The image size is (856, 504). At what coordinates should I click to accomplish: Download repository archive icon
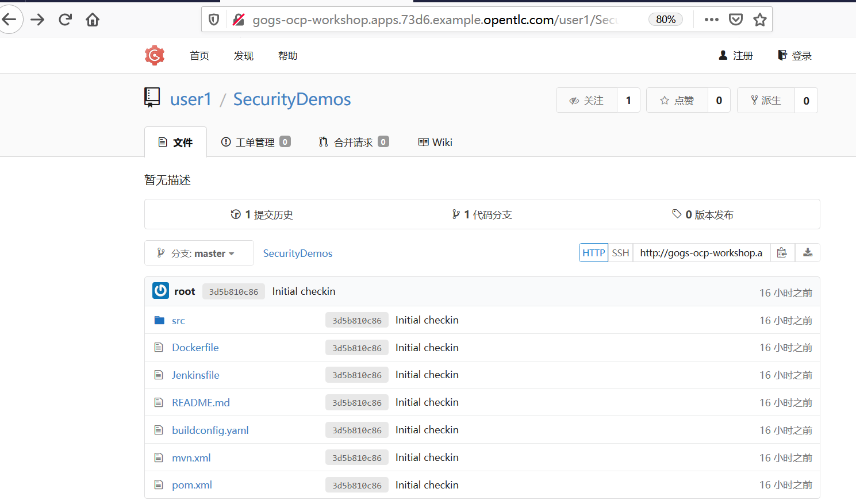(x=808, y=253)
